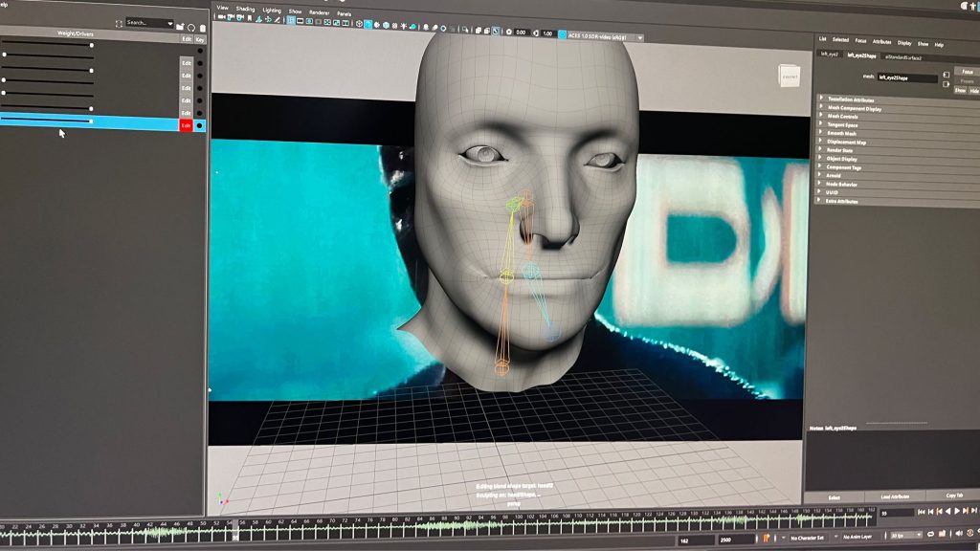Click the weight slider in the highlighted blue row

click(x=48, y=121)
